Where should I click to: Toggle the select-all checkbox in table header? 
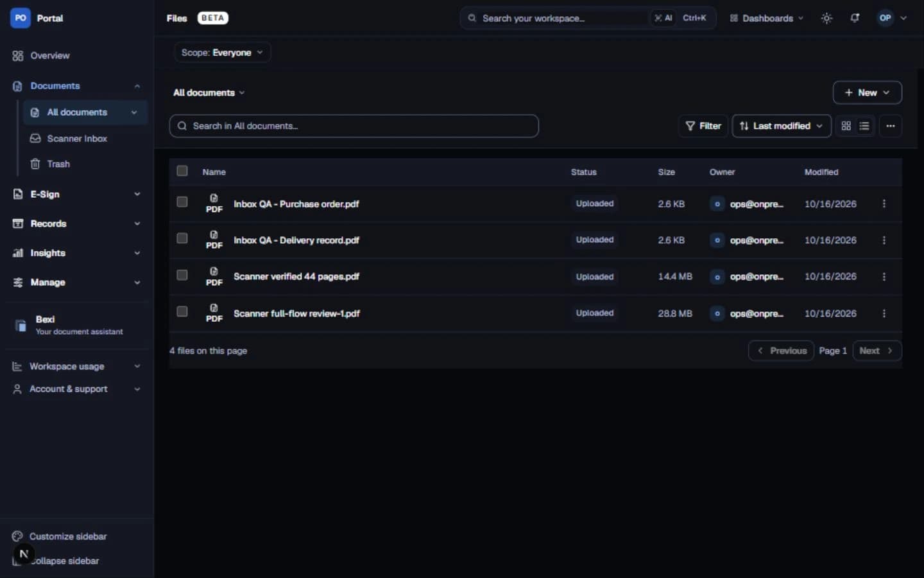[182, 171]
